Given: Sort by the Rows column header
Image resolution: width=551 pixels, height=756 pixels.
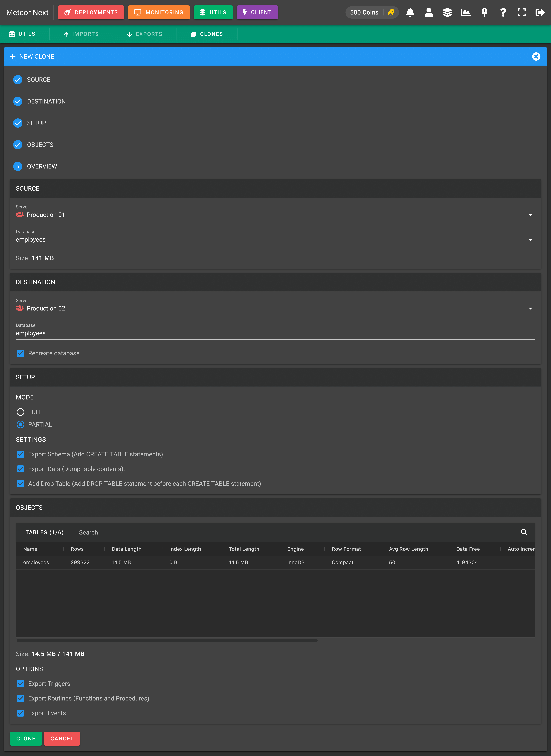Looking at the screenshot, I should tap(77, 549).
